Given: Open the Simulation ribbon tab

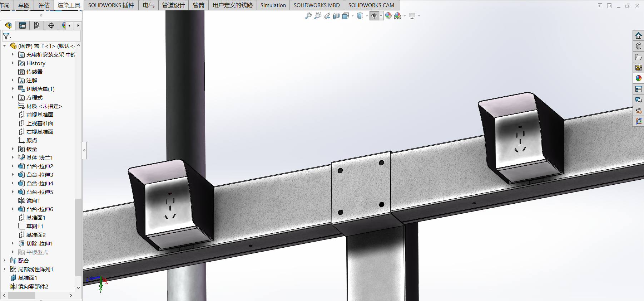Looking at the screenshot, I should [x=273, y=5].
